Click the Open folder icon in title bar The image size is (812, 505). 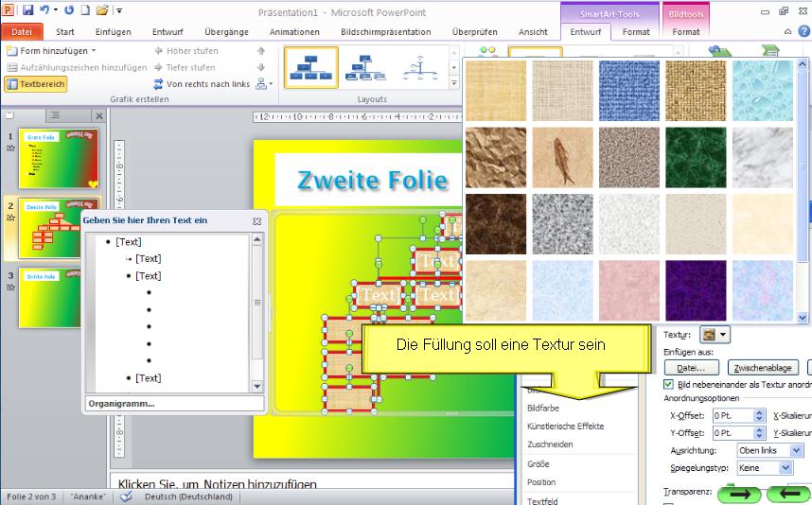click(x=103, y=10)
